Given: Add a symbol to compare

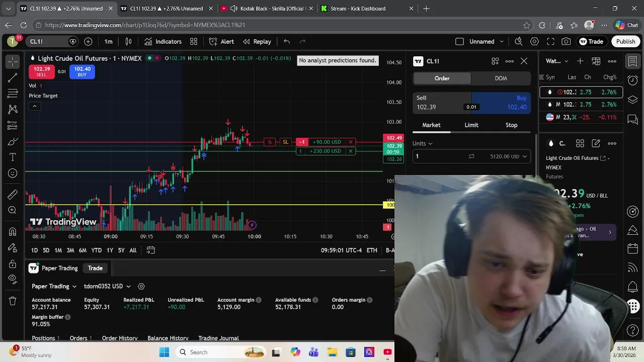Looking at the screenshot, I should 88,42.
